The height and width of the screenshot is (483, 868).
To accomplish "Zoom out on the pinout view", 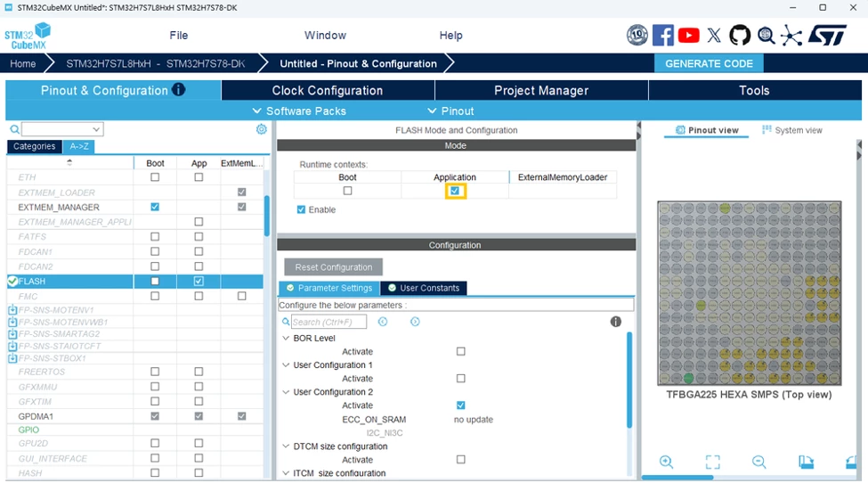I will point(759,462).
